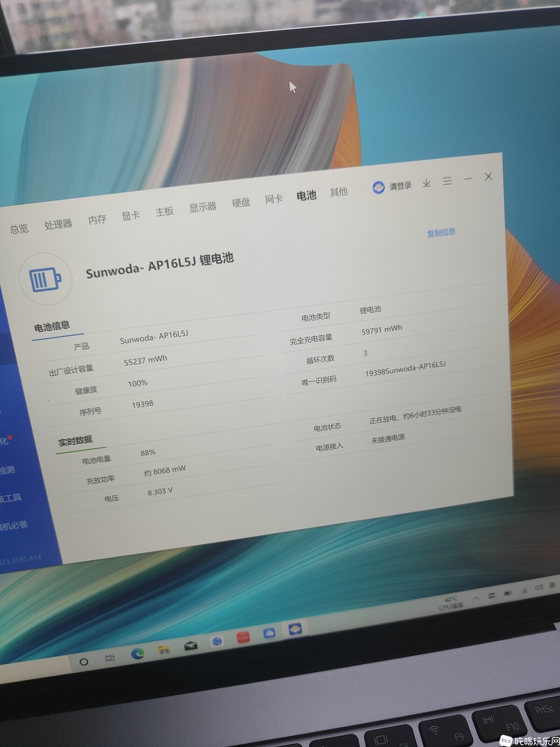Screen dimensions: 560x747
Task: Click the 100% health value
Action: pos(138,383)
